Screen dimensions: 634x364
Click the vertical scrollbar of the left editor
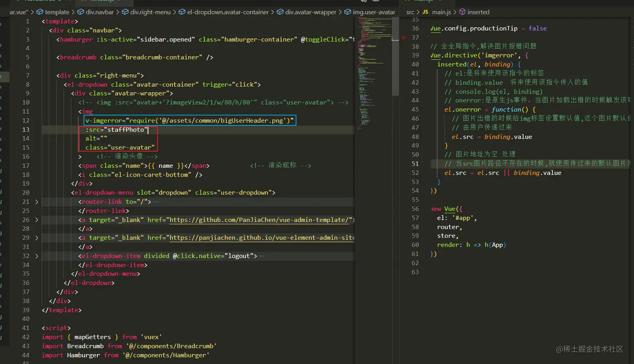pyautogui.click(x=395, y=57)
